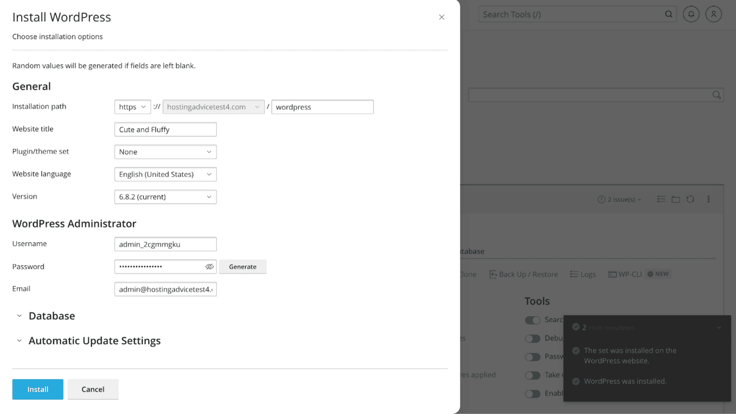
Task: Expand the Database section
Action: coord(51,316)
